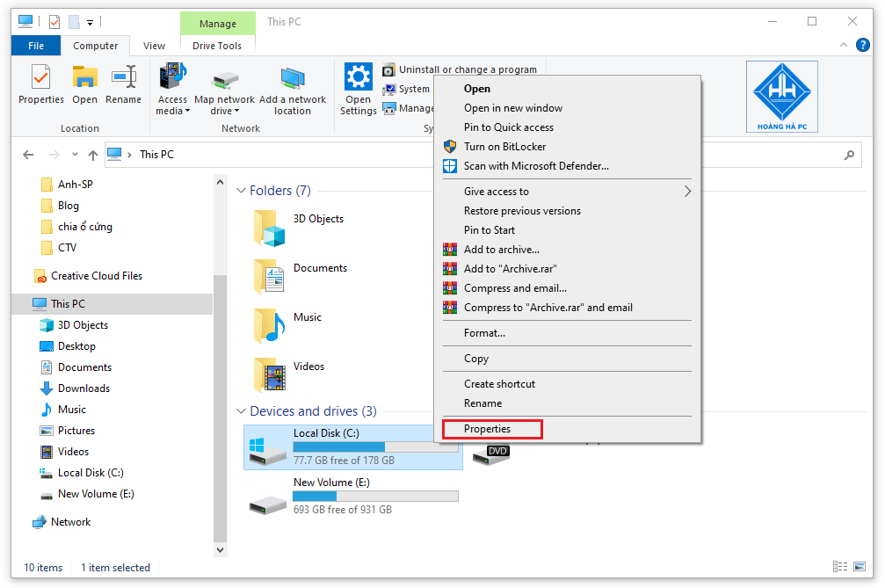This screenshot has height=588, width=885.
Task: Select the File tab
Action: [36, 46]
